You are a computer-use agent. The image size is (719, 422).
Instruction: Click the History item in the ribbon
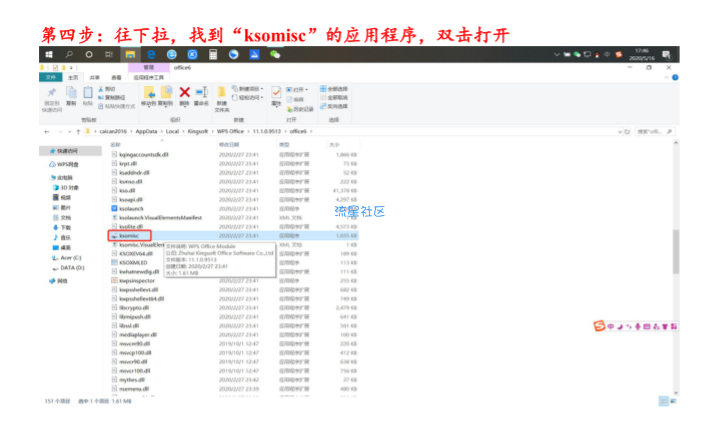click(300, 109)
